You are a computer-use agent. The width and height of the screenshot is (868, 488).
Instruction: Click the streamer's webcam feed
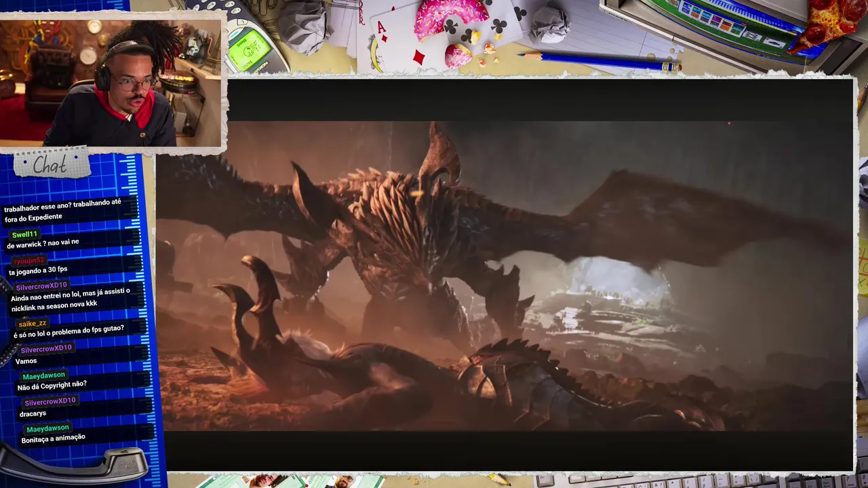pos(111,82)
